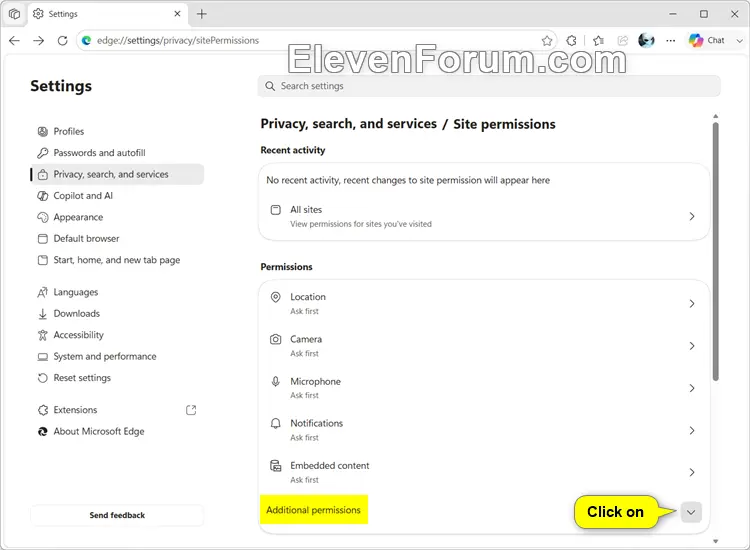Open Downloads settings
The image size is (750, 550).
(x=117, y=314)
